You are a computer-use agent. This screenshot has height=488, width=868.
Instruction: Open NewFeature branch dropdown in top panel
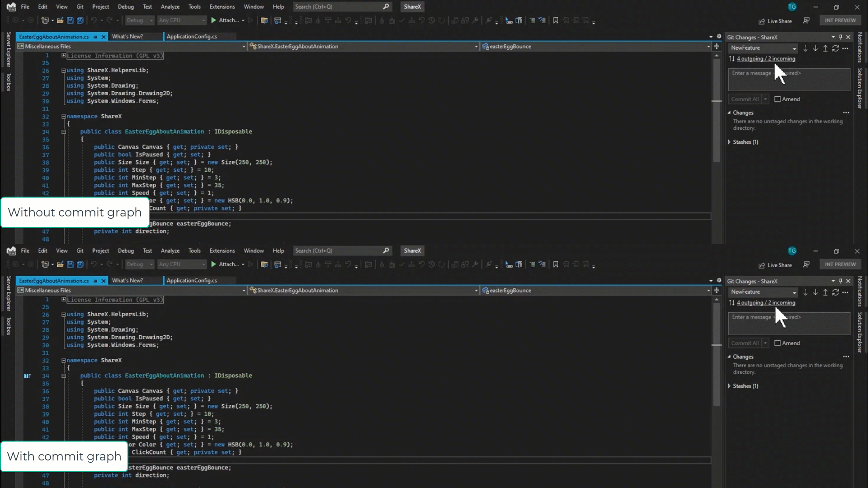(794, 48)
